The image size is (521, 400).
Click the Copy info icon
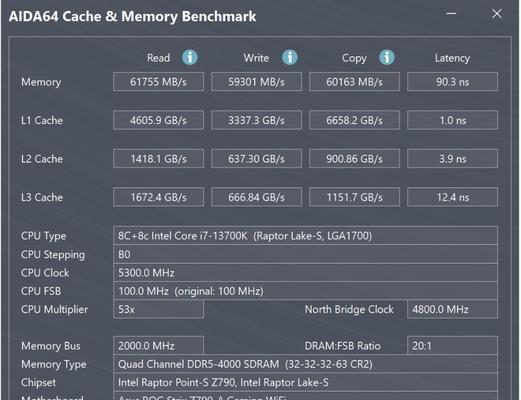387,58
